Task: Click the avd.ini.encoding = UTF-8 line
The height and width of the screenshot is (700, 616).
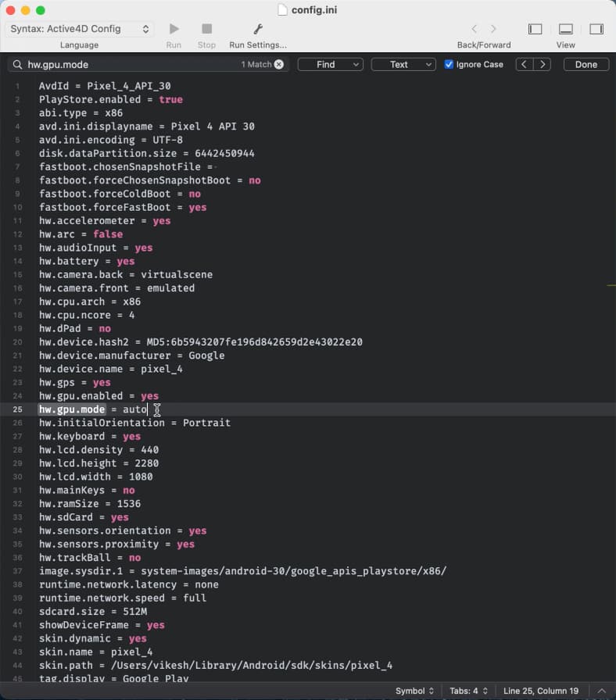Action: pos(111,140)
